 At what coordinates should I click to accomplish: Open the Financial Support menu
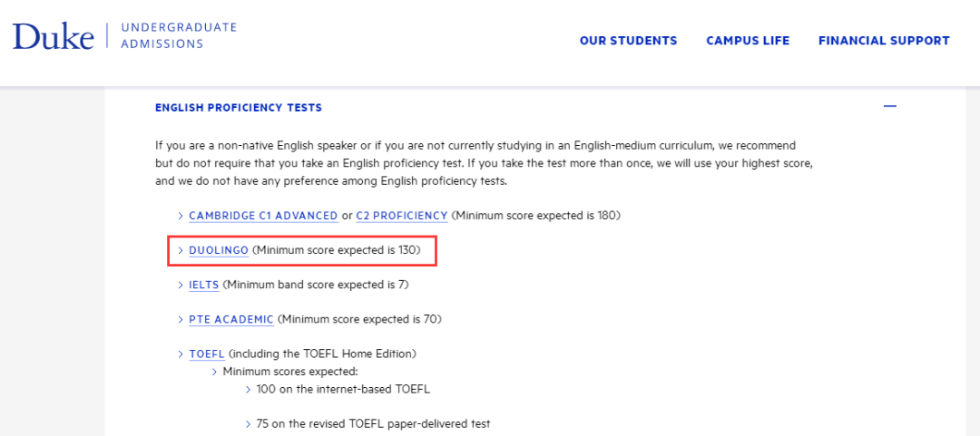[x=884, y=41]
